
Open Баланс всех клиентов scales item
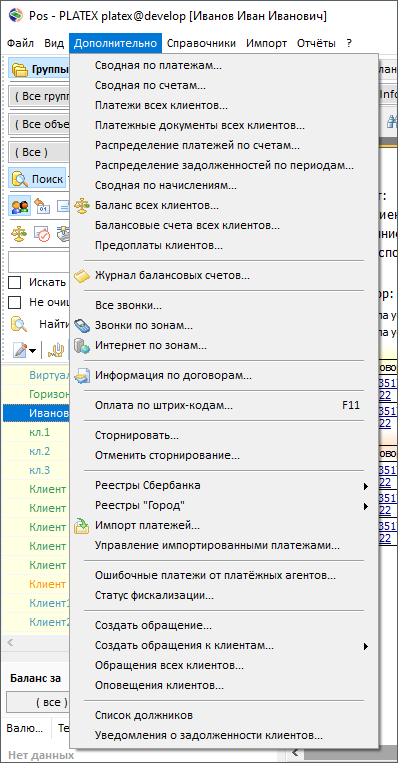point(224,205)
